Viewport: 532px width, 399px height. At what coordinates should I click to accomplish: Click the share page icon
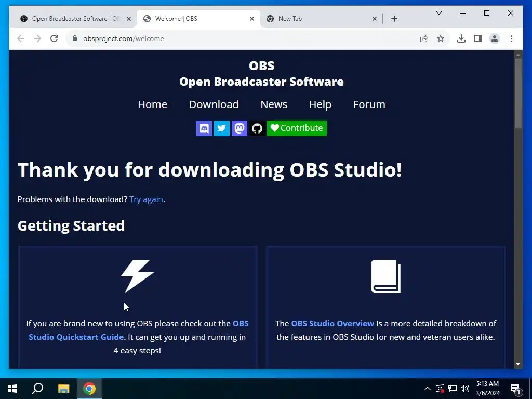click(x=424, y=38)
